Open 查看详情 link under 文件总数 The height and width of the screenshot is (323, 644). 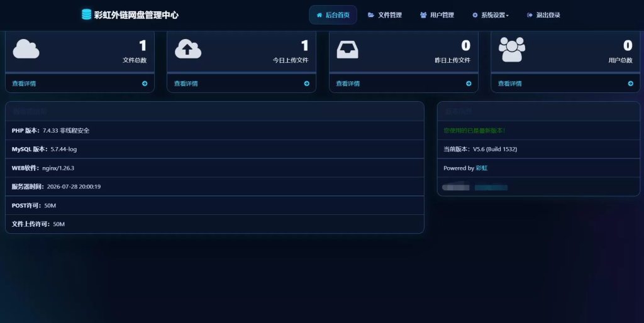tap(24, 84)
